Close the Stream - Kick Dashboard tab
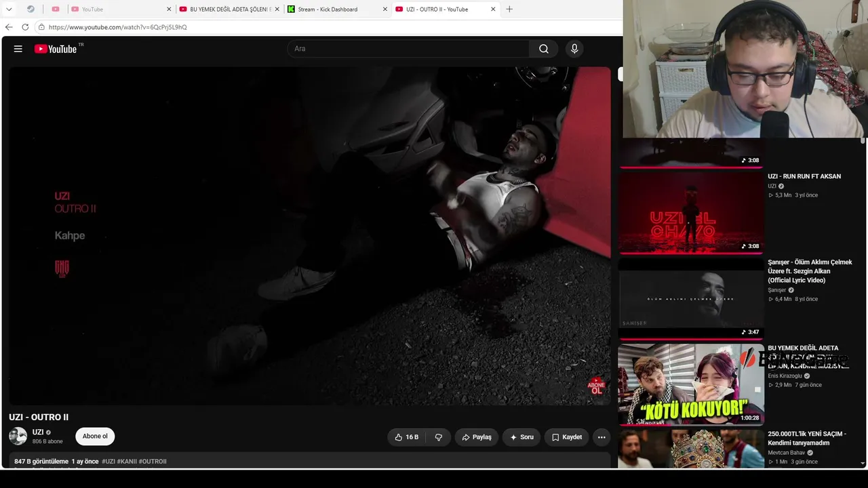The image size is (868, 488). click(385, 9)
